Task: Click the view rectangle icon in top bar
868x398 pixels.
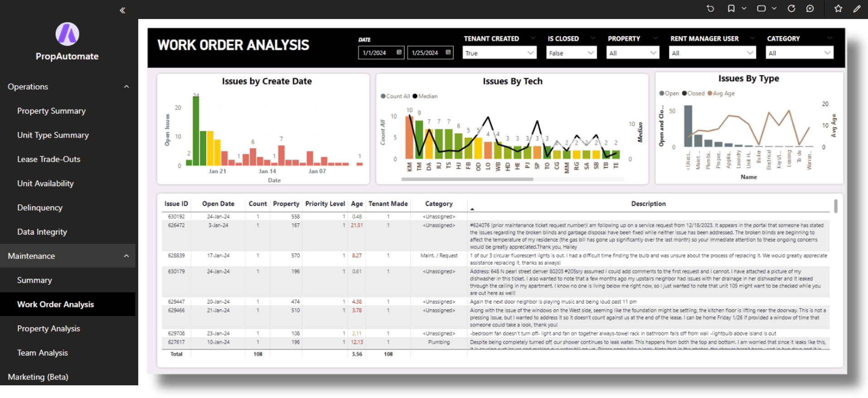Action: point(761,8)
